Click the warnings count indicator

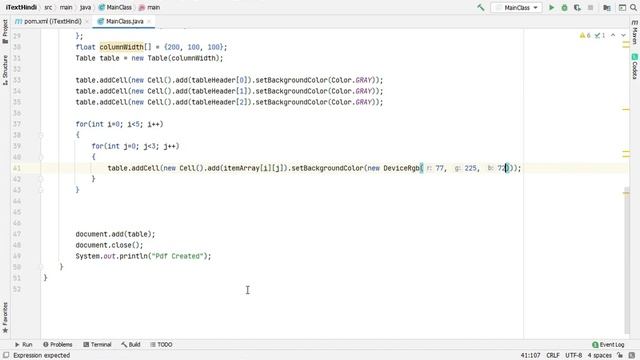pos(585,36)
